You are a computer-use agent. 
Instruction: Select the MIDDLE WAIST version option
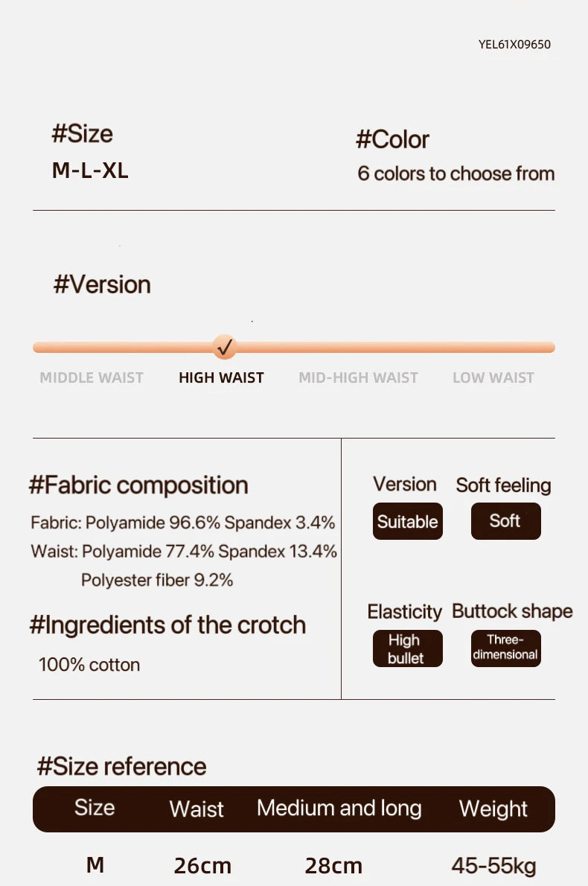(x=92, y=377)
